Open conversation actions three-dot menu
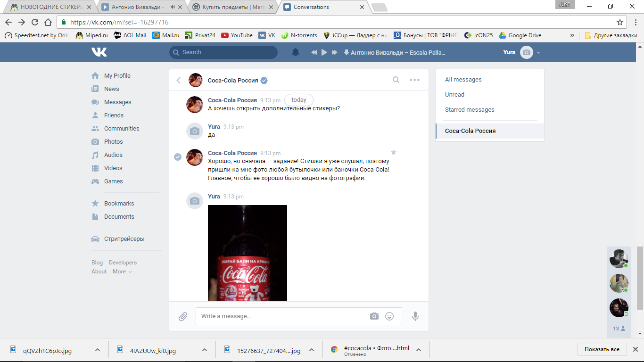This screenshot has width=644, height=362. pos(414,80)
